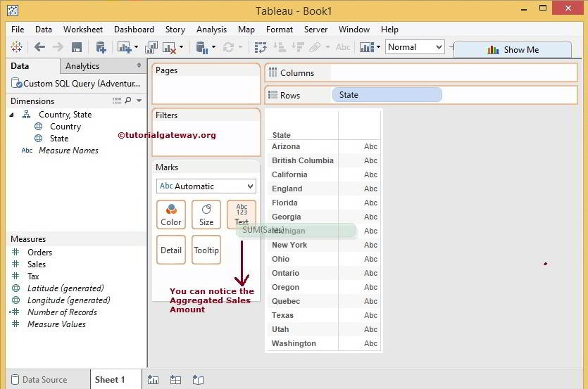Click the Tooltip marks card button

pyautogui.click(x=206, y=250)
